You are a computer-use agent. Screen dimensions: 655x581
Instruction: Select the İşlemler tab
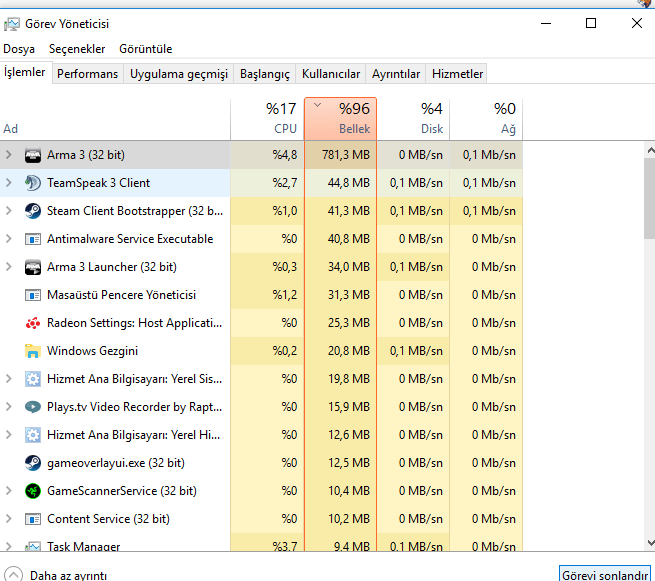[x=25, y=72]
